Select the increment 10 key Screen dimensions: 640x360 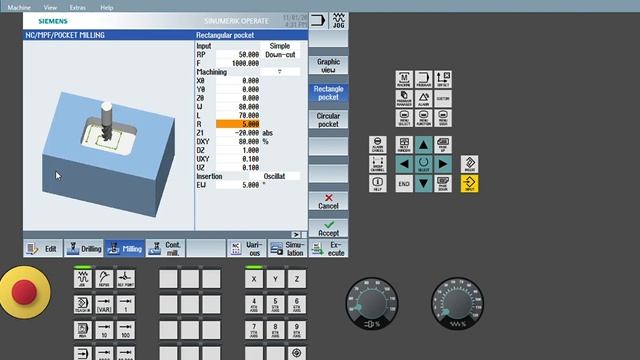point(104,330)
